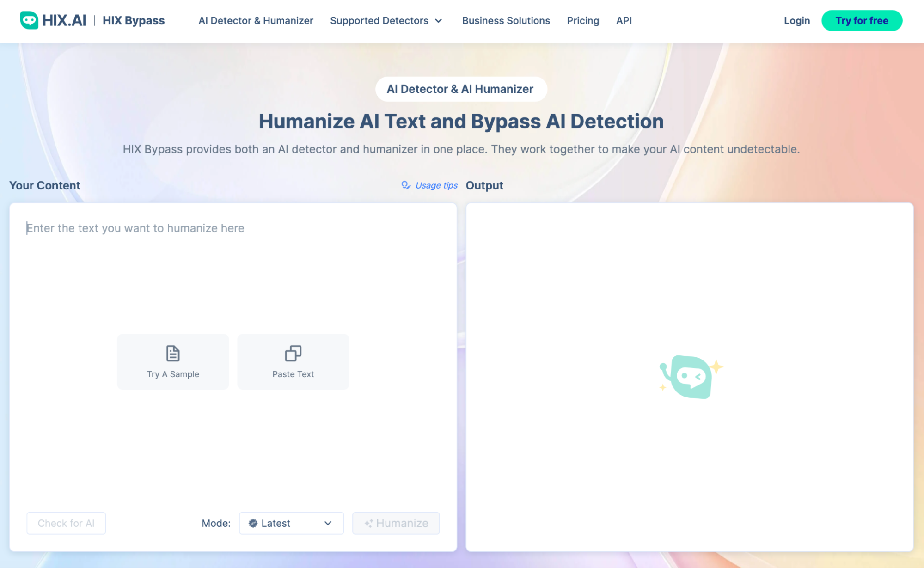This screenshot has height=568, width=924.
Task: Open the HIX Bypass home link
Action: pos(134,20)
